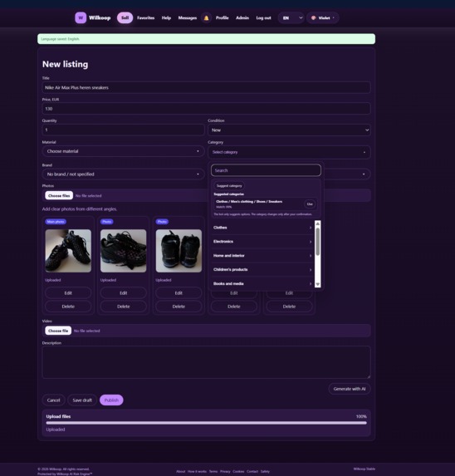Focus the category Search box

click(266, 170)
